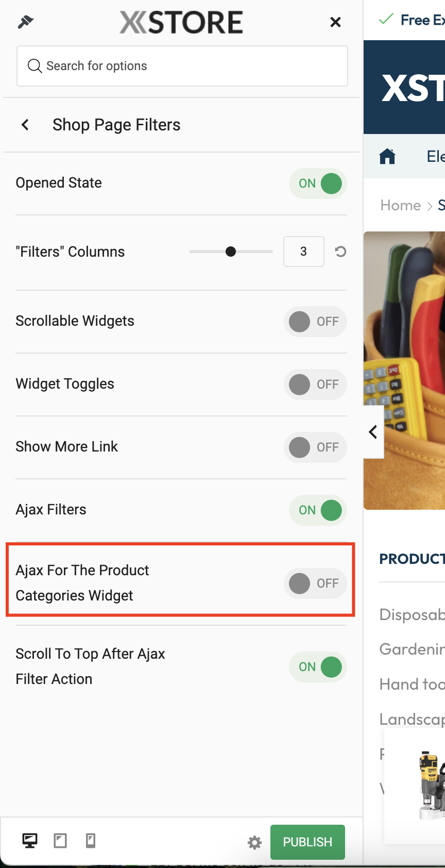Go back from Shop Page Filters
This screenshot has width=445, height=868.
25,125
